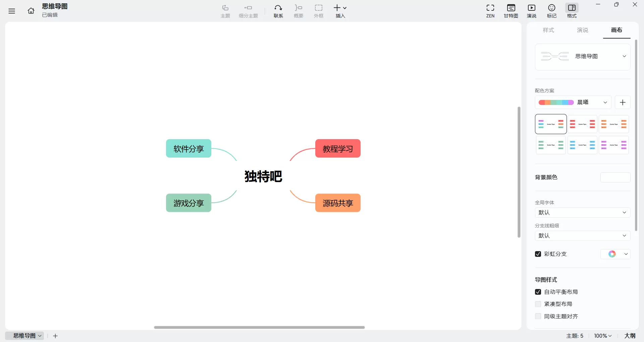Viewport: 644px width, 342px height.
Task: Set a 背景颜色 background color
Action: click(x=615, y=177)
